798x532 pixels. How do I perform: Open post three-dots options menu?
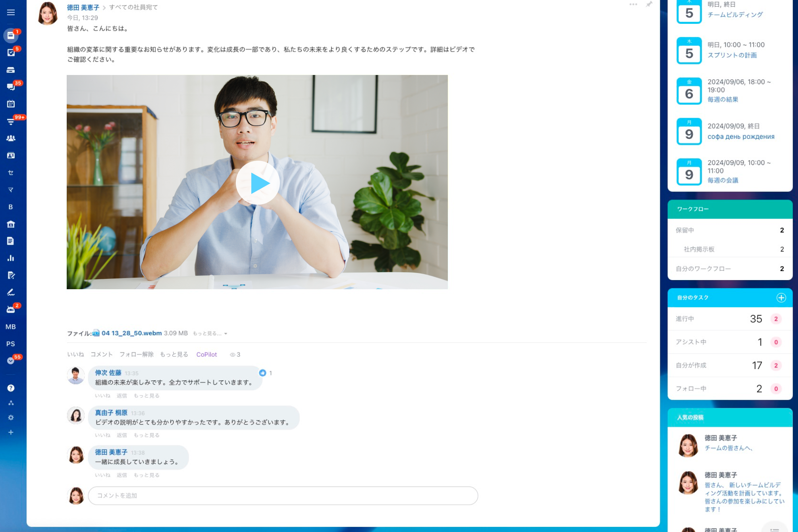pyautogui.click(x=633, y=4)
